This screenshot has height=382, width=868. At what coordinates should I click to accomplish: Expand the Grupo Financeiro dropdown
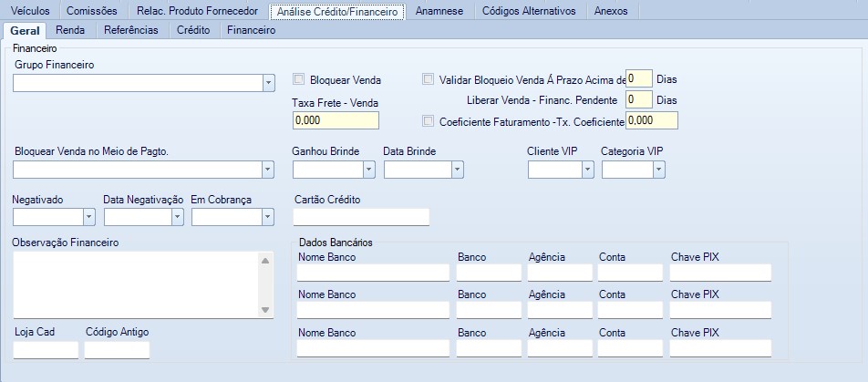[268, 84]
